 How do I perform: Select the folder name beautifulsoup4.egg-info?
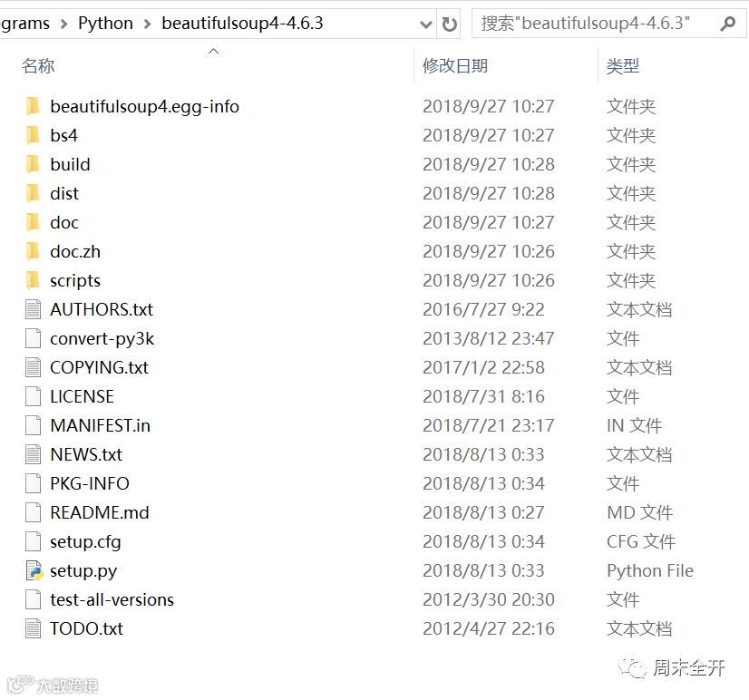coord(144,107)
